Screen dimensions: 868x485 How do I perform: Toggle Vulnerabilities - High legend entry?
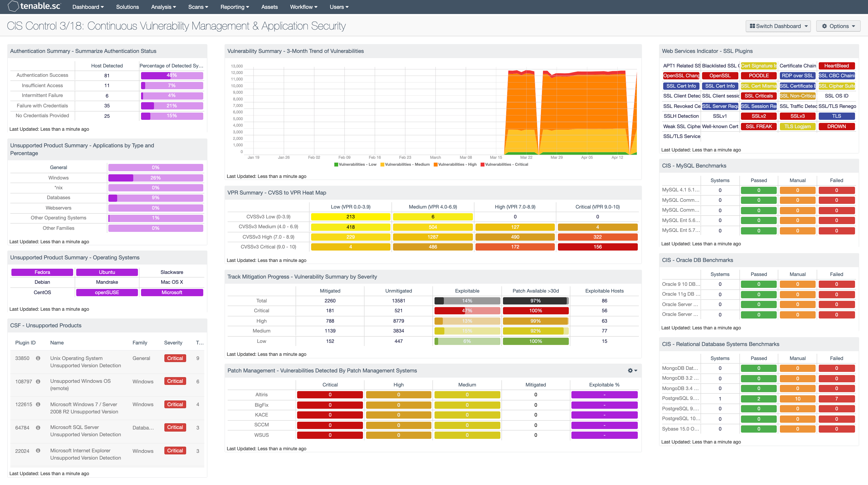[455, 164]
